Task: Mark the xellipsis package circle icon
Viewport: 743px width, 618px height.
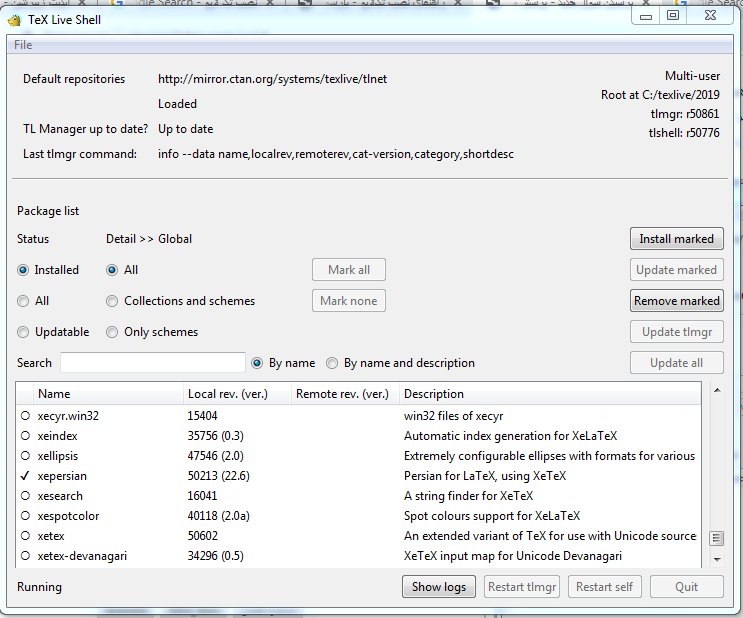Action: [26, 456]
